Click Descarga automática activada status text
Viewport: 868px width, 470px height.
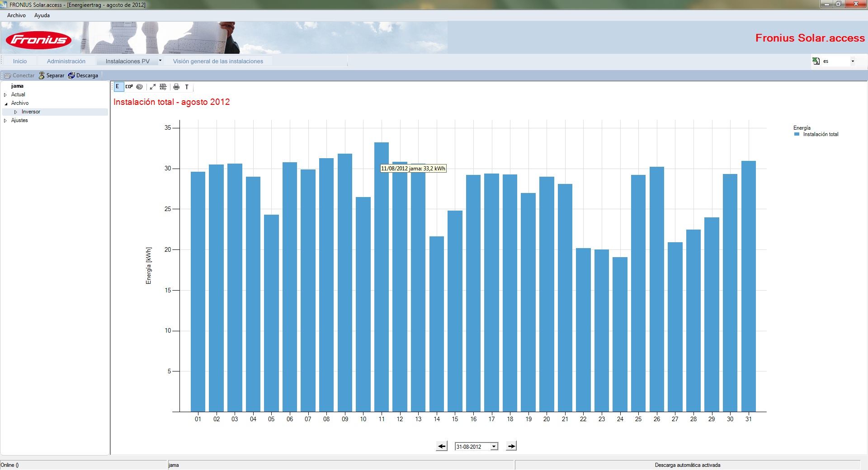pos(688,465)
